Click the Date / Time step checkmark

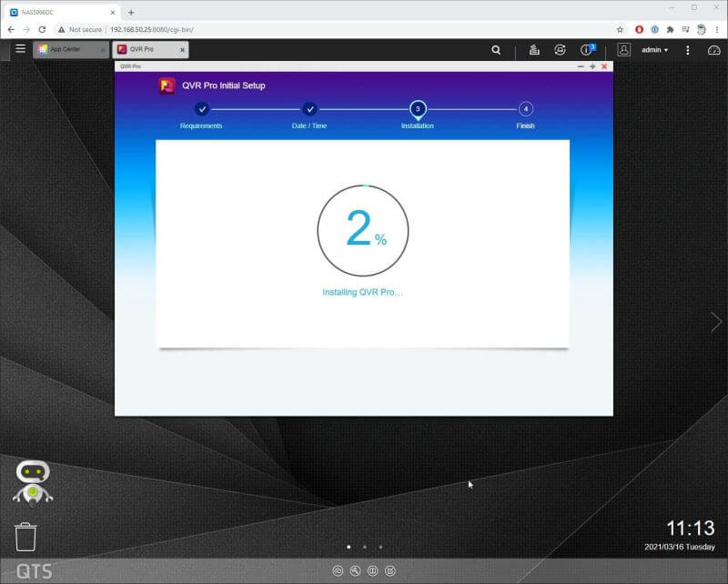pyautogui.click(x=309, y=109)
